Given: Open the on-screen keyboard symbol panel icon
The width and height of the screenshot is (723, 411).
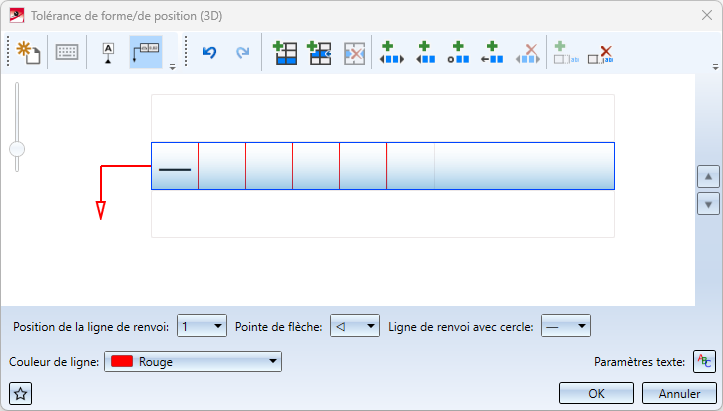Looking at the screenshot, I should (67, 53).
